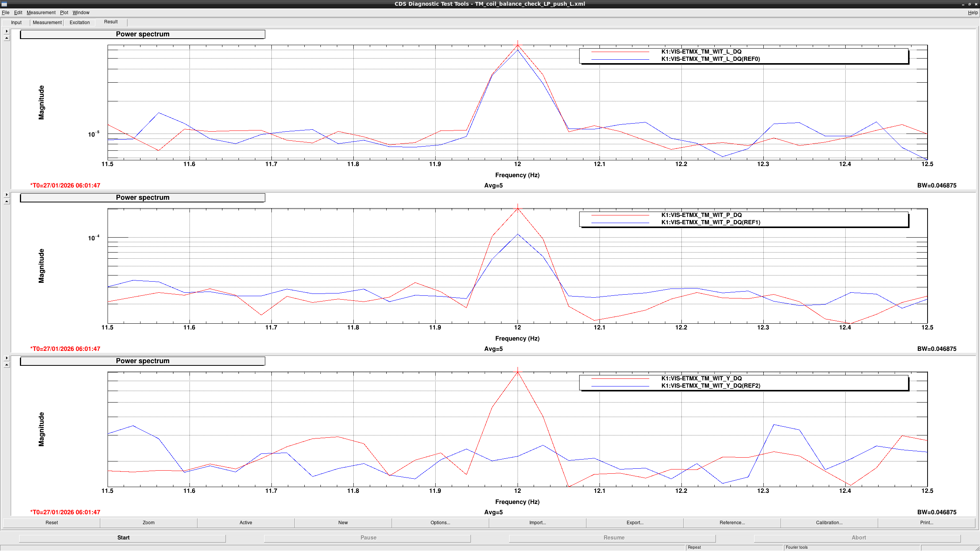This screenshot has height=551, width=980.
Task: Click the Export... button
Action: click(x=635, y=523)
